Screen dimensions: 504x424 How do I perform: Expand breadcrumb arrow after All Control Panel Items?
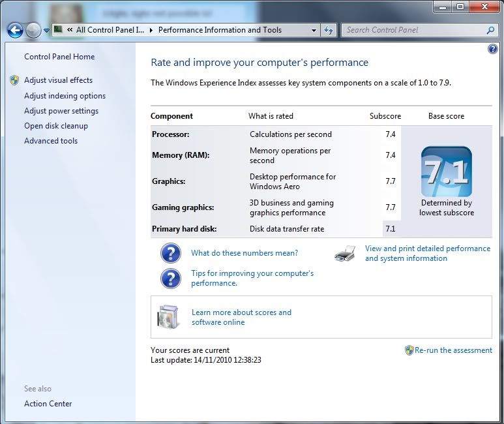tap(151, 30)
